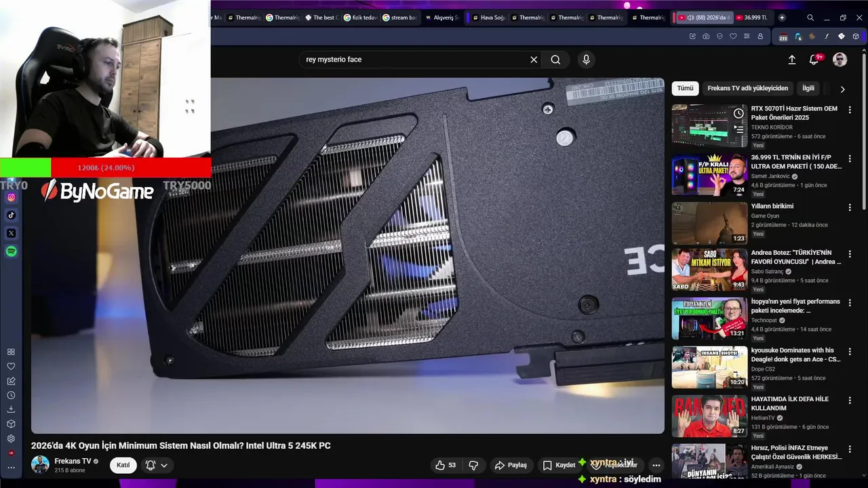Take a snapshot with camera toolbar icon
The height and width of the screenshot is (488, 868).
click(706, 37)
